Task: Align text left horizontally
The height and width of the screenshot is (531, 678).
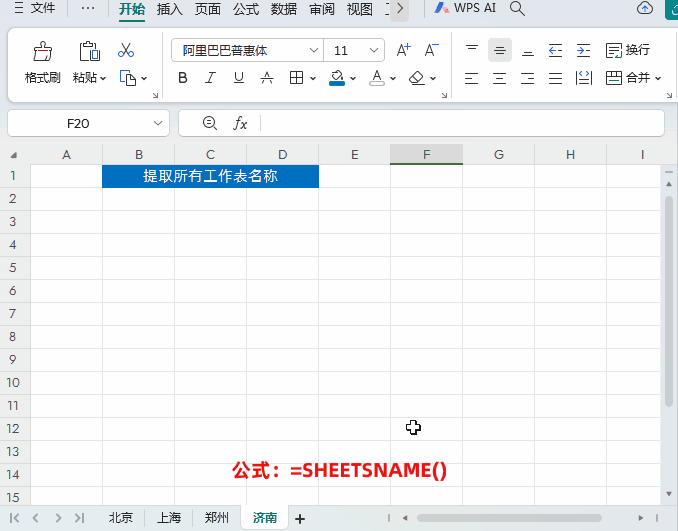Action: coord(471,78)
